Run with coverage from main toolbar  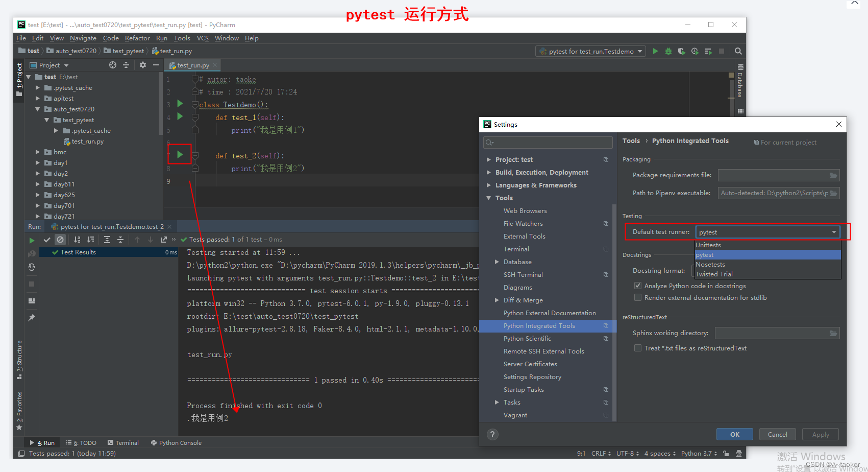pos(682,51)
